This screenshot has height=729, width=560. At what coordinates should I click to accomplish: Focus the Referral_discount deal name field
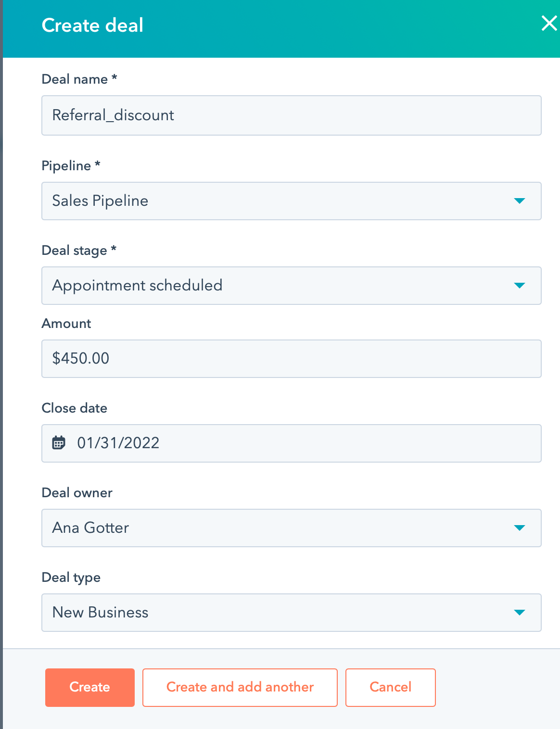[291, 115]
